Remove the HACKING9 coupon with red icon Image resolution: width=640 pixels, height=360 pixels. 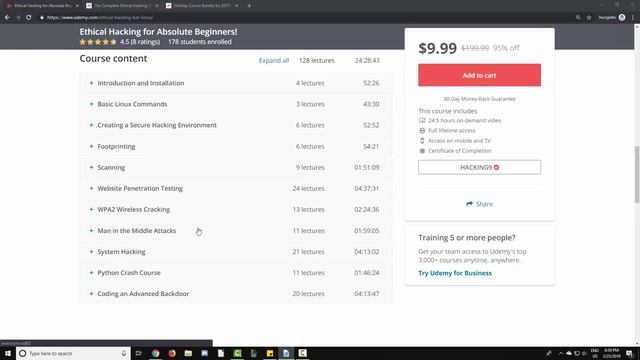tap(496, 167)
